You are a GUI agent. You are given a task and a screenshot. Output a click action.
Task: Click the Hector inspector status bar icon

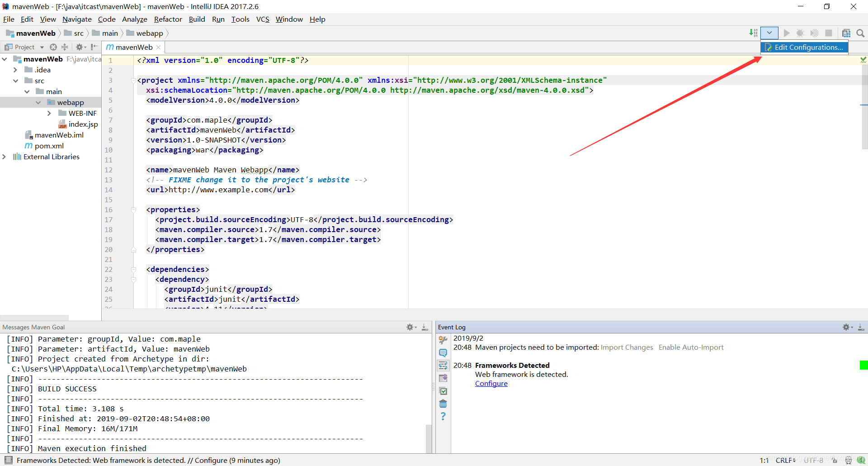pyautogui.click(x=849, y=460)
